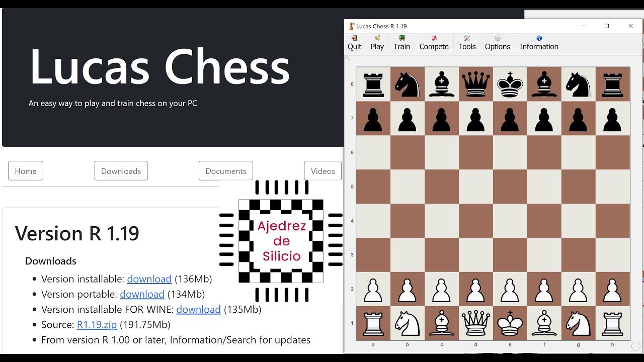This screenshot has width=644, height=362.
Task: Click the installable version download link
Action: (149, 279)
